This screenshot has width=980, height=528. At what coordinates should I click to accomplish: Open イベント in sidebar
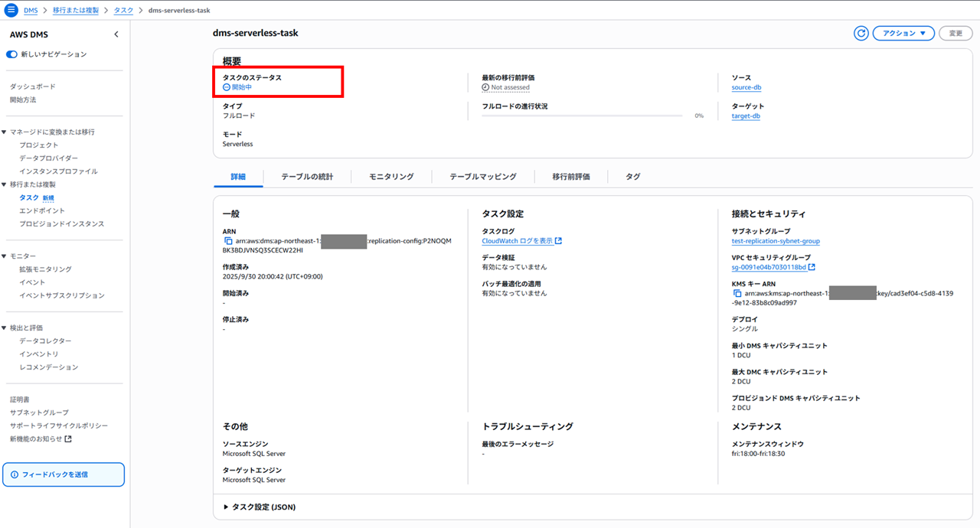(x=32, y=282)
